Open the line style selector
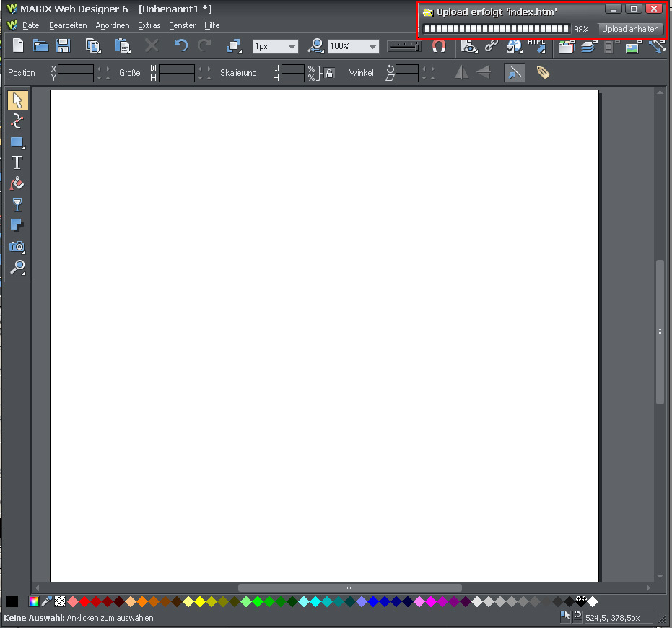 403,46
